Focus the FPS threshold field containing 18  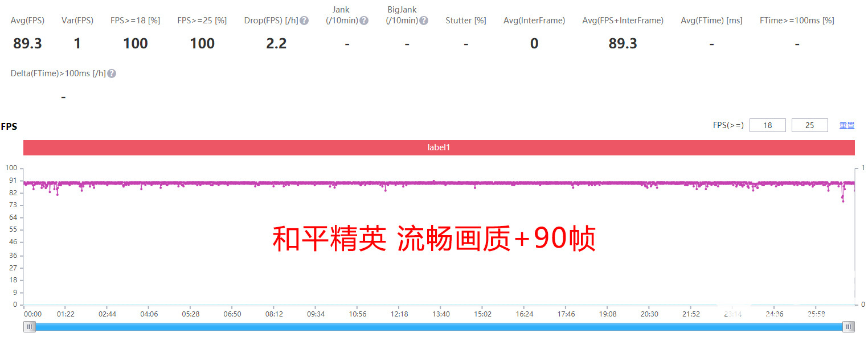[768, 125]
